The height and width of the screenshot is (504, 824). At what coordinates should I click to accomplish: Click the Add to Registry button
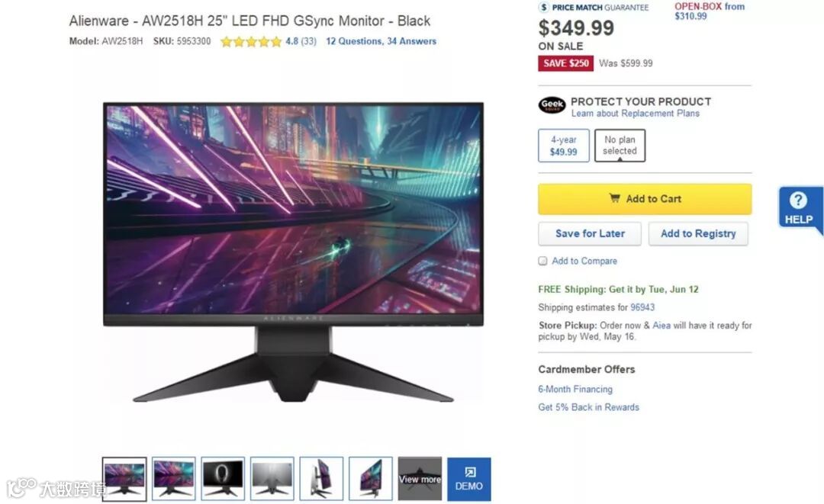pos(698,233)
